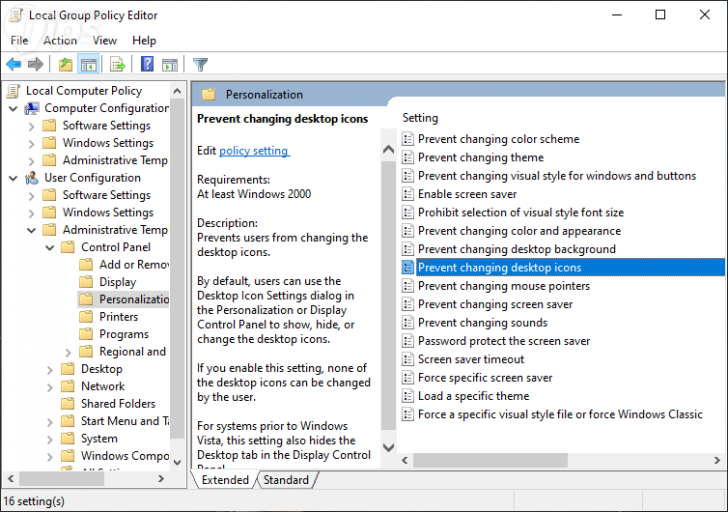Expand the Start Menu and Taskbar node

pyautogui.click(x=50, y=422)
